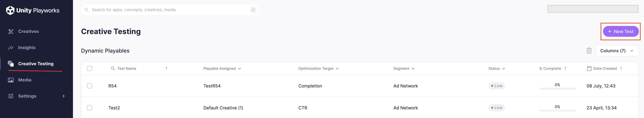This screenshot has width=644, height=118.
Task: Click the Settings sliders icon
Action: (11, 96)
